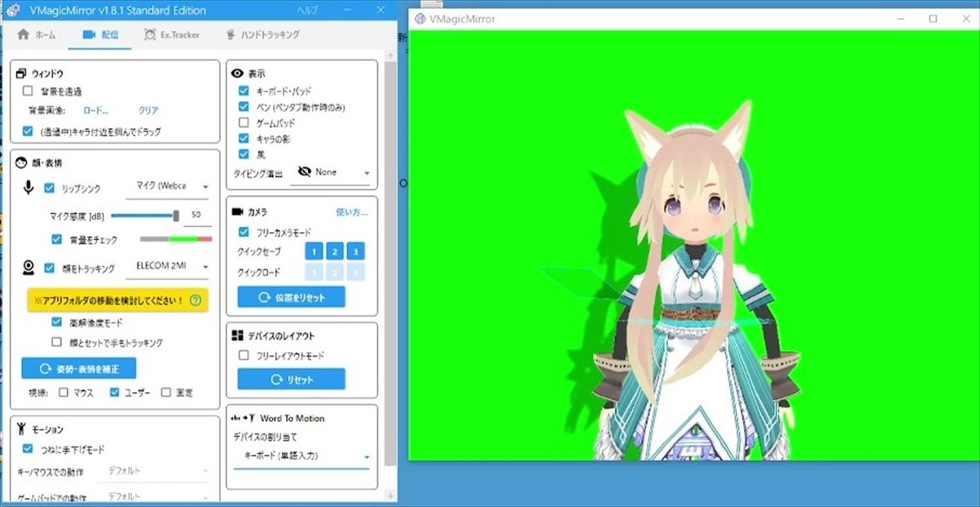Click quick save slot 1

(x=314, y=251)
